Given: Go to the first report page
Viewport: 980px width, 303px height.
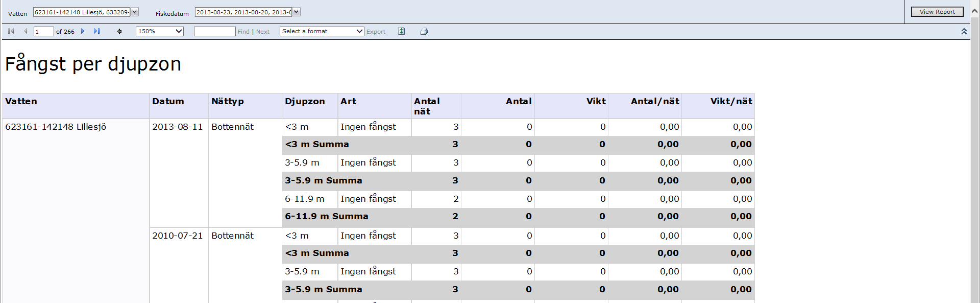Looking at the screenshot, I should [11, 31].
